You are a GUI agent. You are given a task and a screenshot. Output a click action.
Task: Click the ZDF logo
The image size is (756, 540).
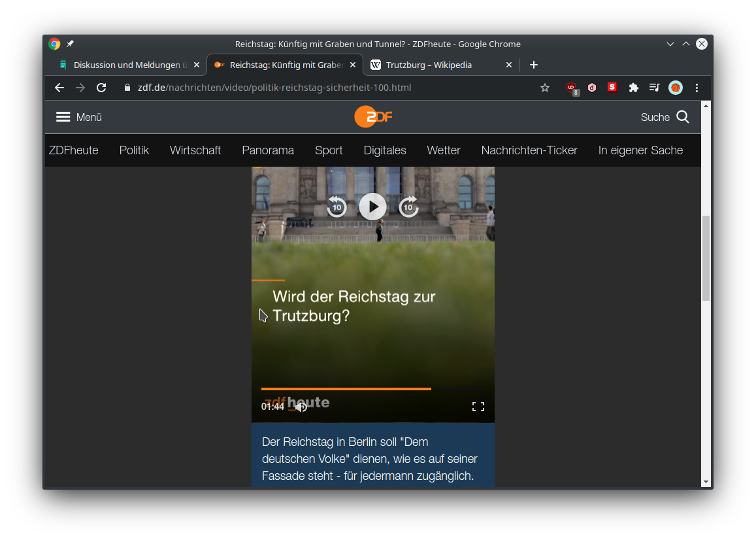(373, 117)
